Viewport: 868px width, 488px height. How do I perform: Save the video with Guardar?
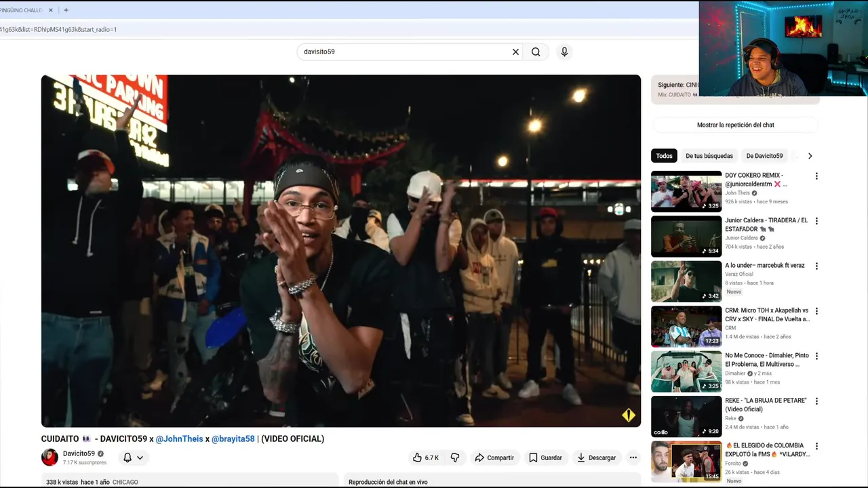[x=546, y=457]
